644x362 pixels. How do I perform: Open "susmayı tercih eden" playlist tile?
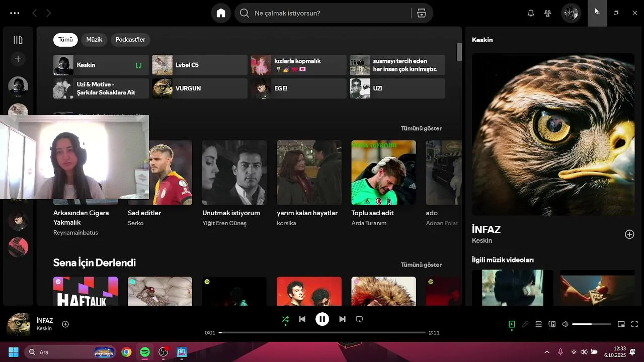(x=397, y=65)
